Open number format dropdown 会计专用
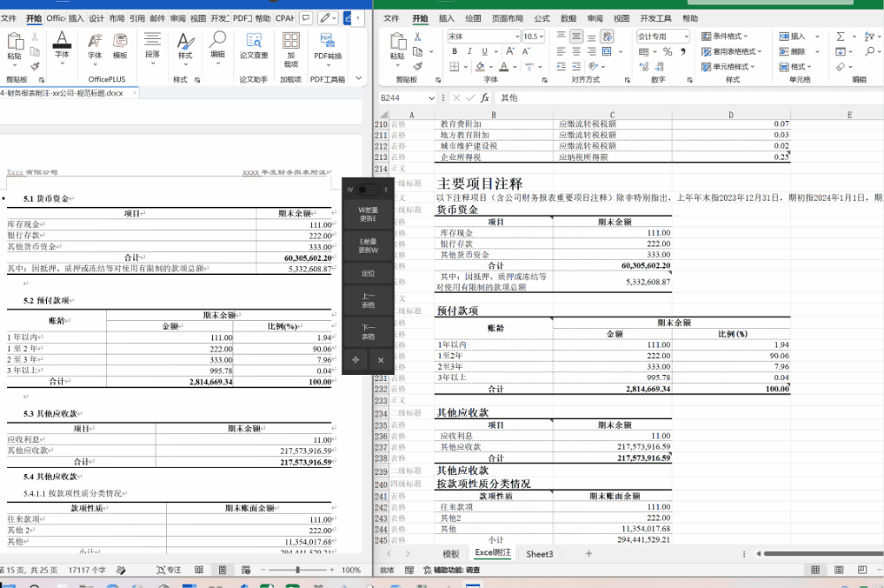This screenshot has width=884, height=588. pyautogui.click(x=686, y=36)
